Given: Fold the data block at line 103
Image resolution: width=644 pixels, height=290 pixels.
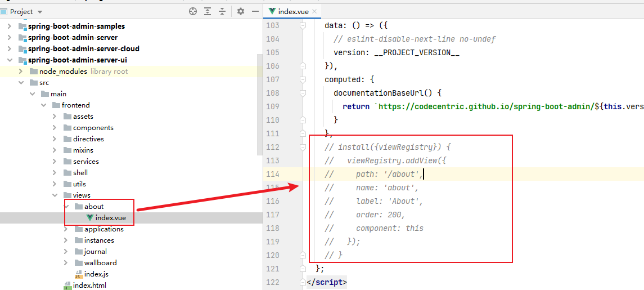Looking at the screenshot, I should [303, 25].
